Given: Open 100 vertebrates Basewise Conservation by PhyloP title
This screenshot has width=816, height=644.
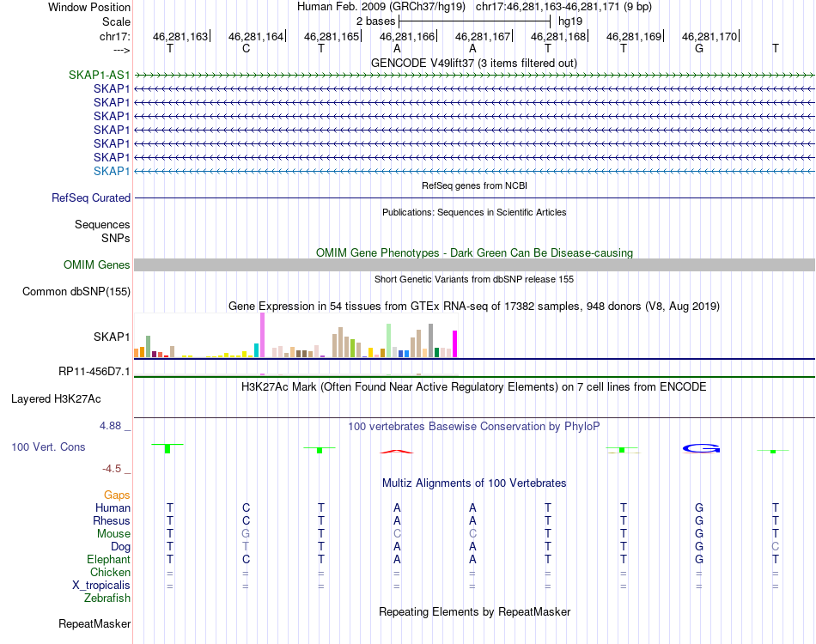Looking at the screenshot, I should click(x=474, y=427).
